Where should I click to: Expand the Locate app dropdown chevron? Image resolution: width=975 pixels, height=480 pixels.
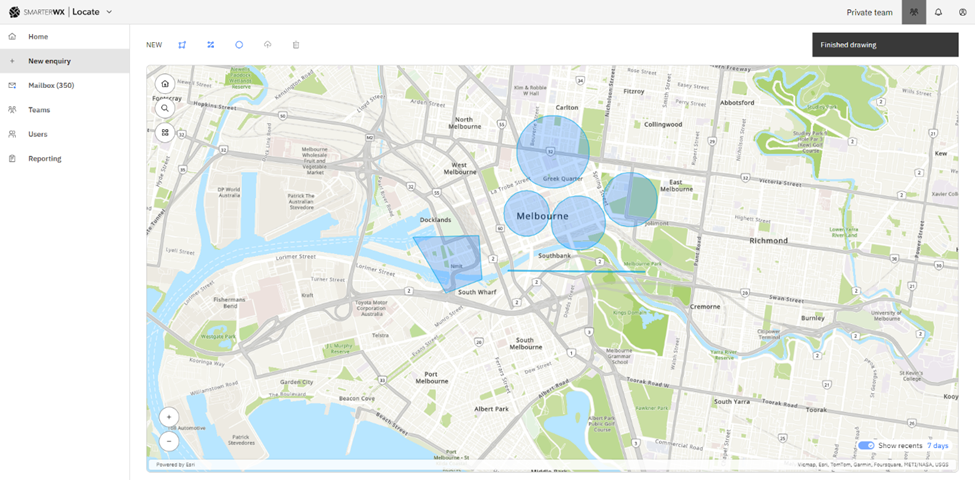coord(109,12)
